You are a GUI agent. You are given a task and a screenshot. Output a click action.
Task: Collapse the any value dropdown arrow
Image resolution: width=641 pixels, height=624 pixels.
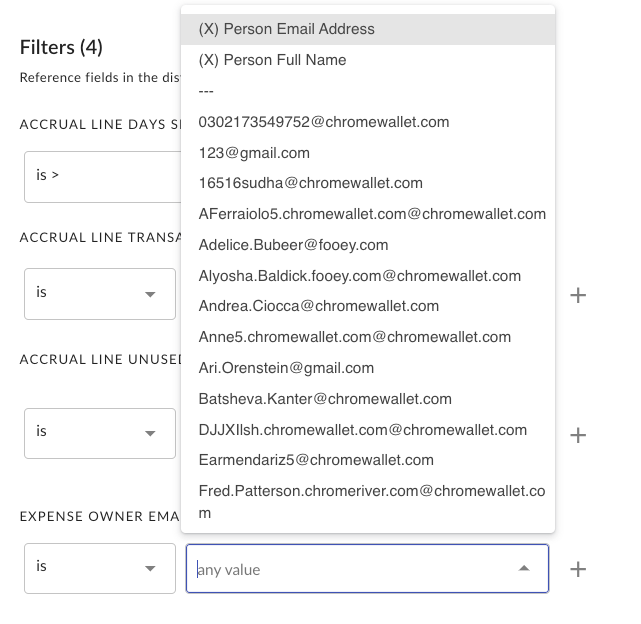click(524, 569)
